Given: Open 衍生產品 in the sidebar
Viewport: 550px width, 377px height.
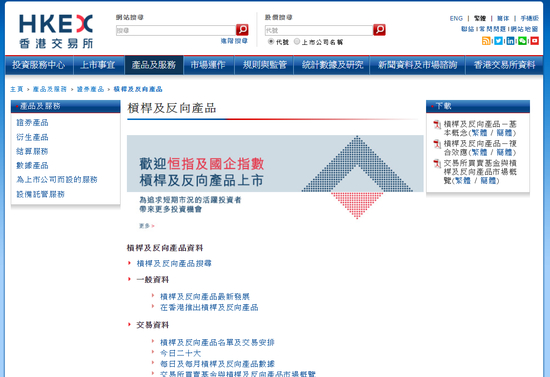Looking at the screenshot, I should pos(32,137).
